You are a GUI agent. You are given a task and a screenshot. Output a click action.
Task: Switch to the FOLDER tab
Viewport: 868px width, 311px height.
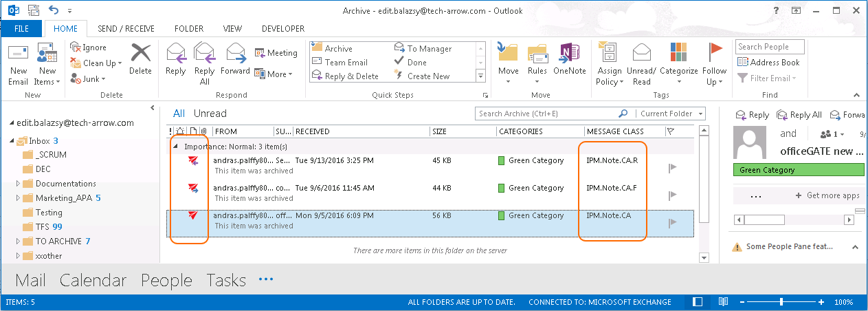pos(189,29)
